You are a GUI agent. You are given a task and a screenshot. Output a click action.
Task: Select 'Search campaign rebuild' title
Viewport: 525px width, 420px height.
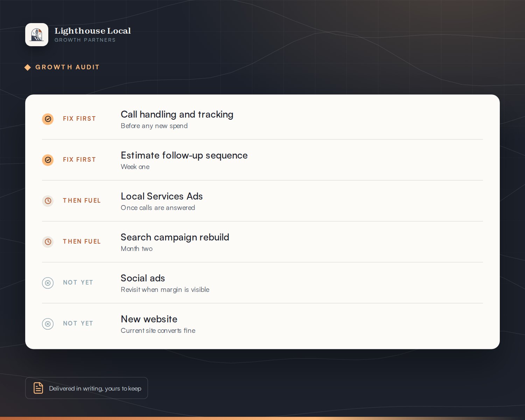pos(175,237)
